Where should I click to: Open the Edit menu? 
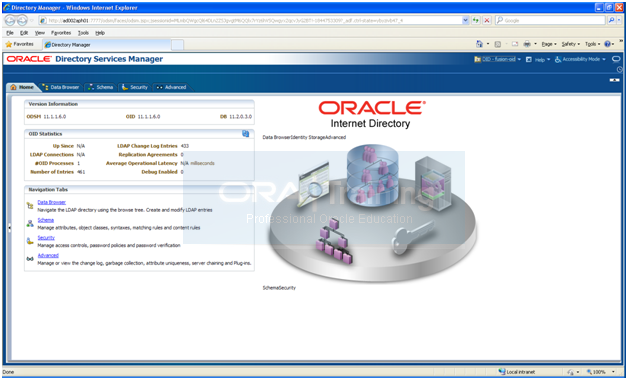(x=24, y=33)
